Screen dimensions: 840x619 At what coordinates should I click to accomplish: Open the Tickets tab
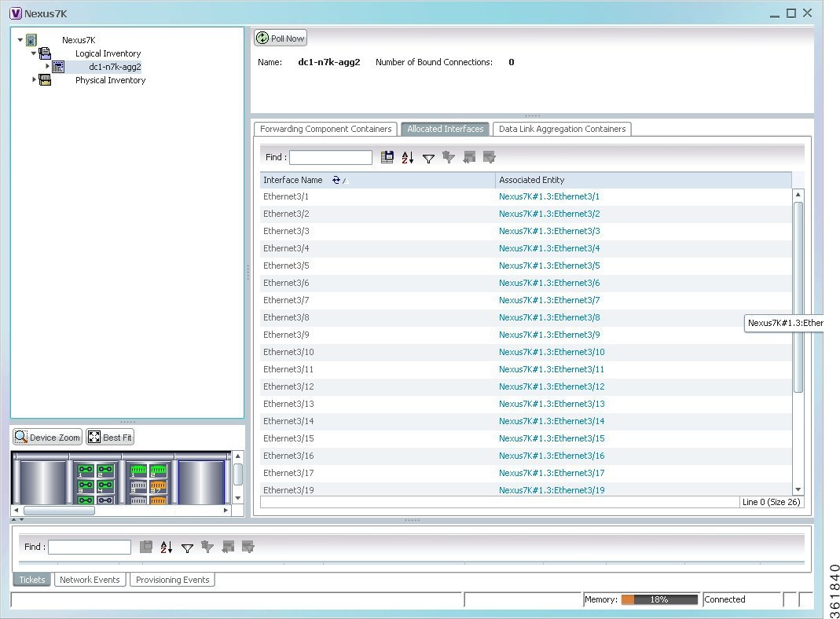(32, 580)
